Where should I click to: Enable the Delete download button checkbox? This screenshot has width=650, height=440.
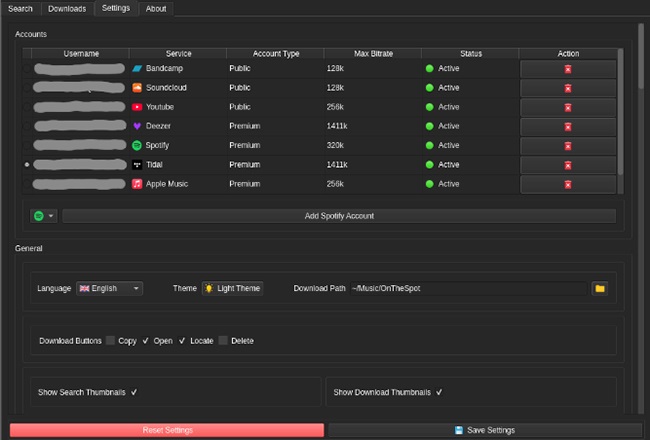224,341
